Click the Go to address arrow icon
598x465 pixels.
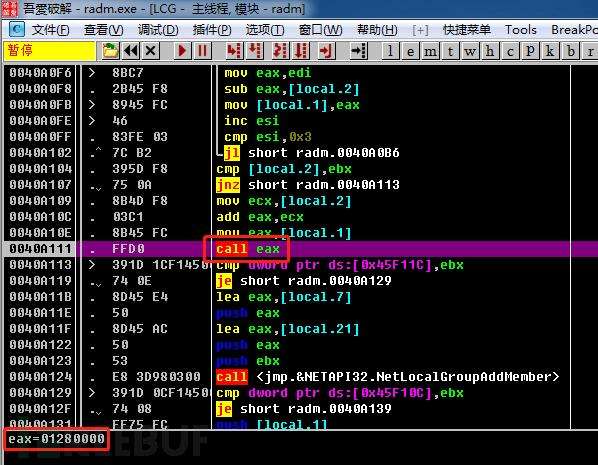pos(358,51)
